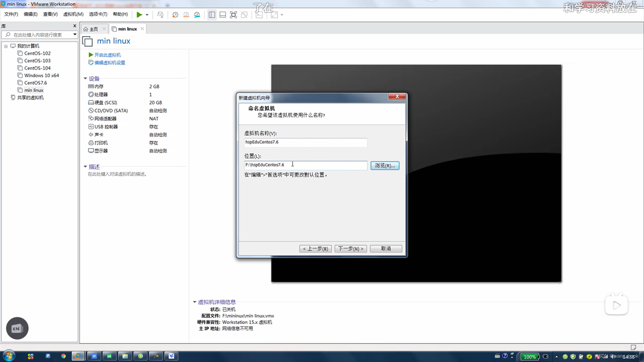Click the description text field
644x362 pixels.
117,174
